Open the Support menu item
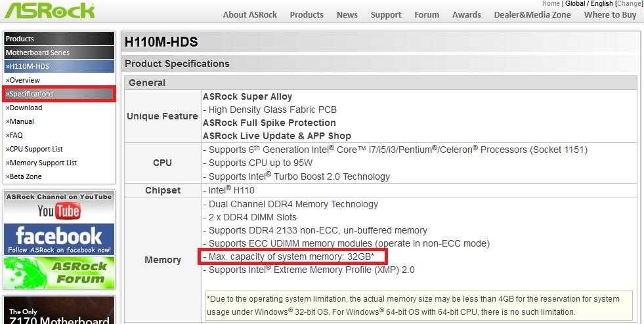Image resolution: width=644 pixels, height=324 pixels. pyautogui.click(x=386, y=14)
